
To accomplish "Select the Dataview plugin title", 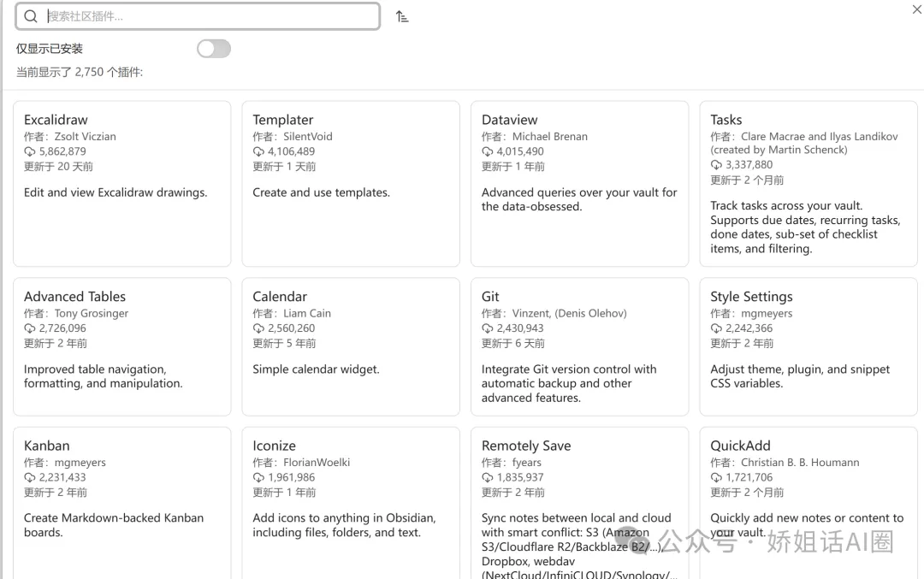I will click(510, 120).
